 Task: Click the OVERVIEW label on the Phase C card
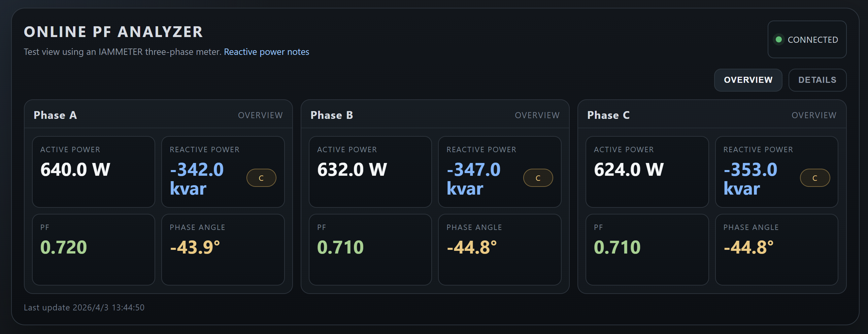(814, 115)
